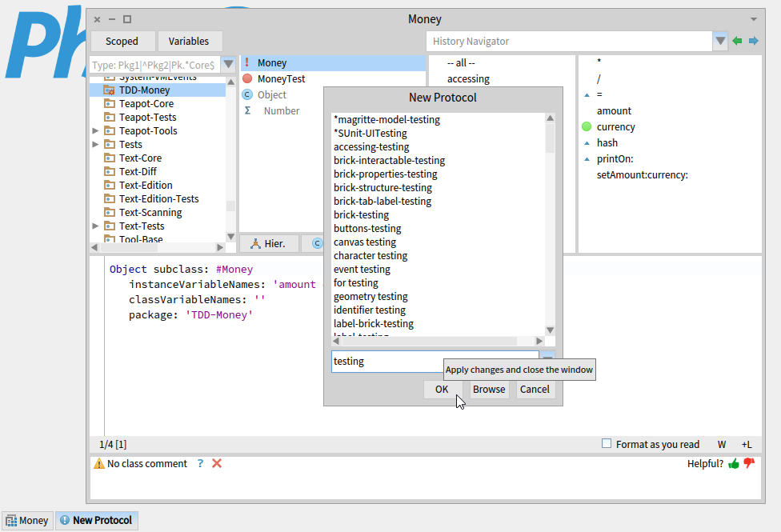Click OK in New Protocol dialog
Screen dimensions: 781x532
[442, 389]
